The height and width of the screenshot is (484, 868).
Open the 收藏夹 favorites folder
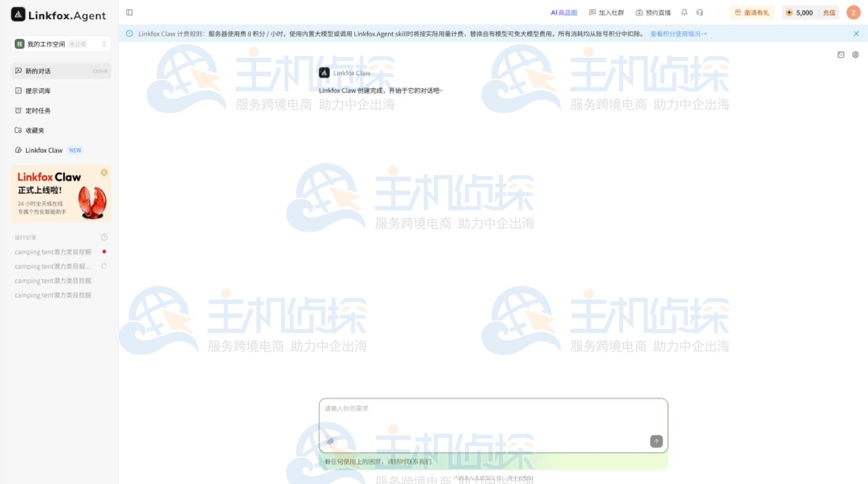61,130
